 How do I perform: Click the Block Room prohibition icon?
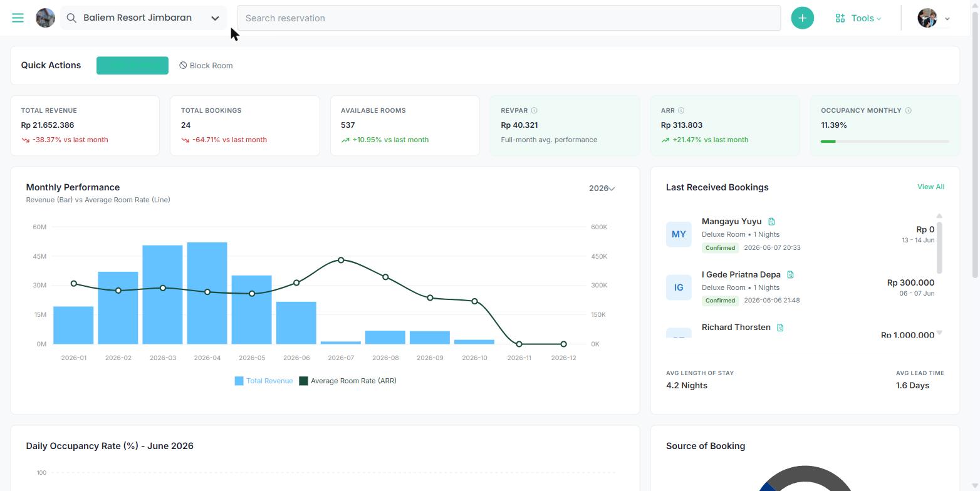coord(183,65)
